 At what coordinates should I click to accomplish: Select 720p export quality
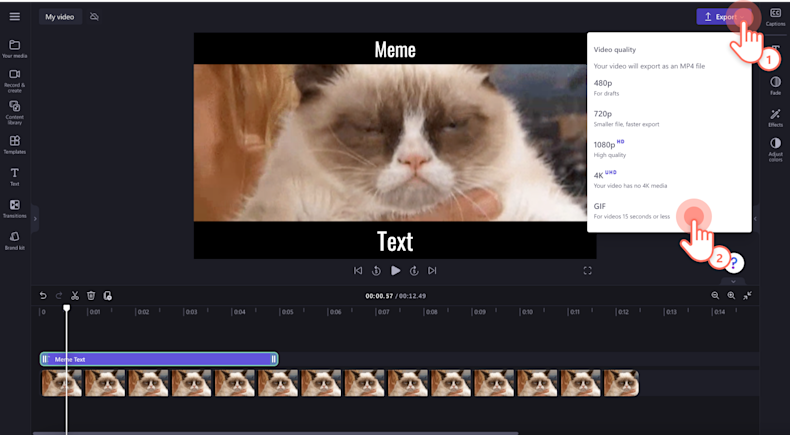(x=669, y=118)
